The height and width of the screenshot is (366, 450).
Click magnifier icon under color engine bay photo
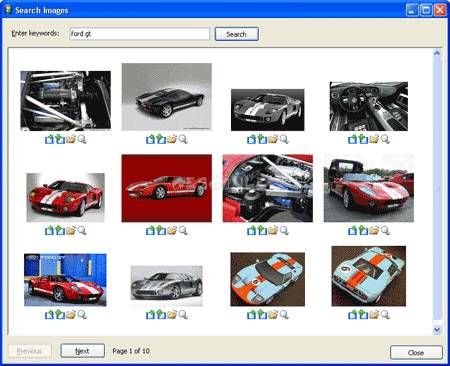click(x=284, y=231)
